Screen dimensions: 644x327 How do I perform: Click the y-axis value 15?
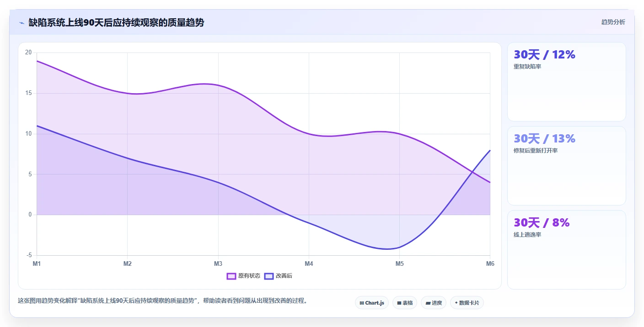(x=28, y=93)
